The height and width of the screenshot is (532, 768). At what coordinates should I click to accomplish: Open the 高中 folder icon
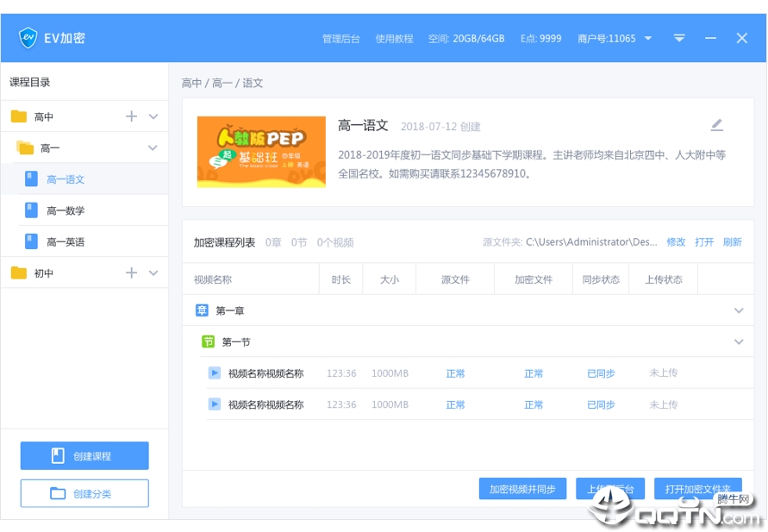(x=19, y=116)
